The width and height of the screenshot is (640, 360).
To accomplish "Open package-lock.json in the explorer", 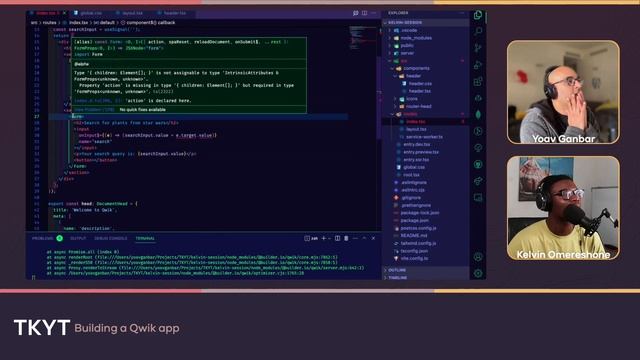I will [x=420, y=213].
